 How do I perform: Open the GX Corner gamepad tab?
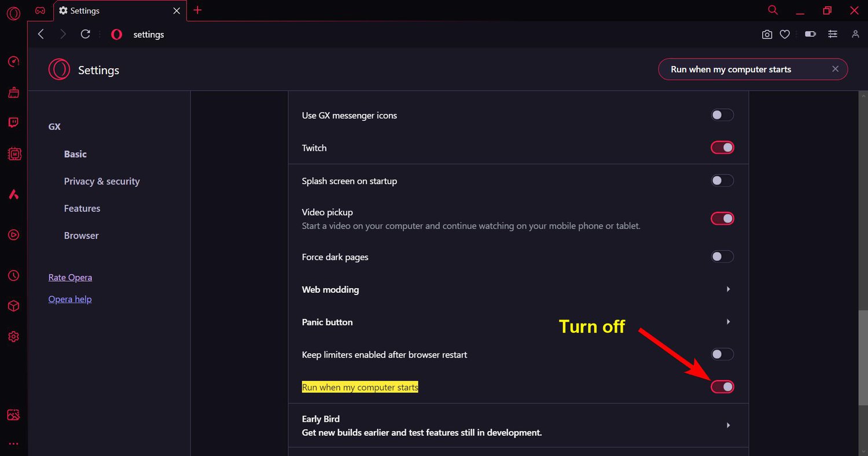pyautogui.click(x=40, y=10)
